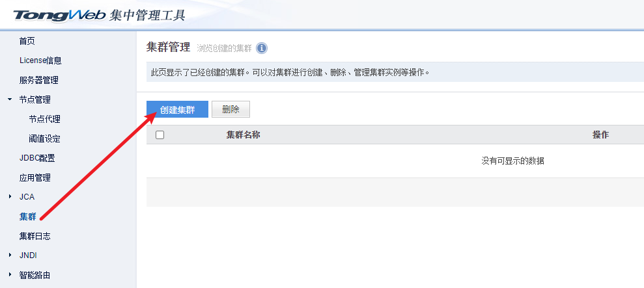Collapse the 节点管理 tree arrow
This screenshot has height=288, width=644.
pos(10,99)
